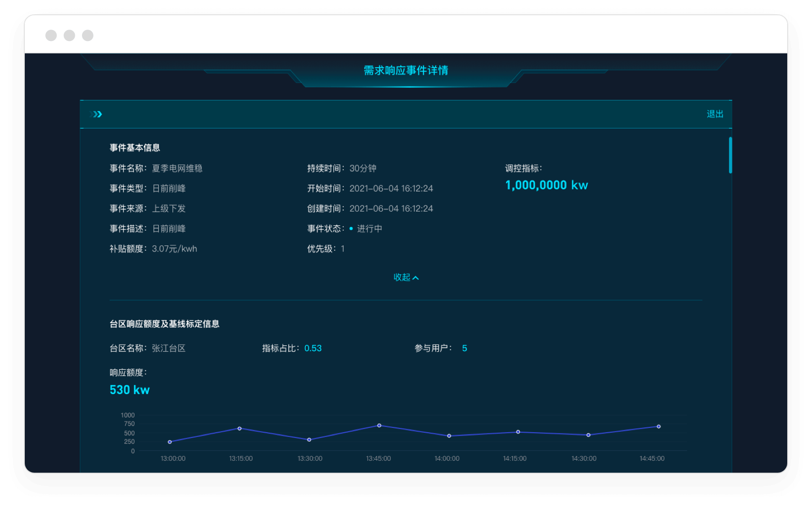The width and height of the screenshot is (812, 507).
Task: Click the chart data point at 14:45:00
Action: [659, 426]
